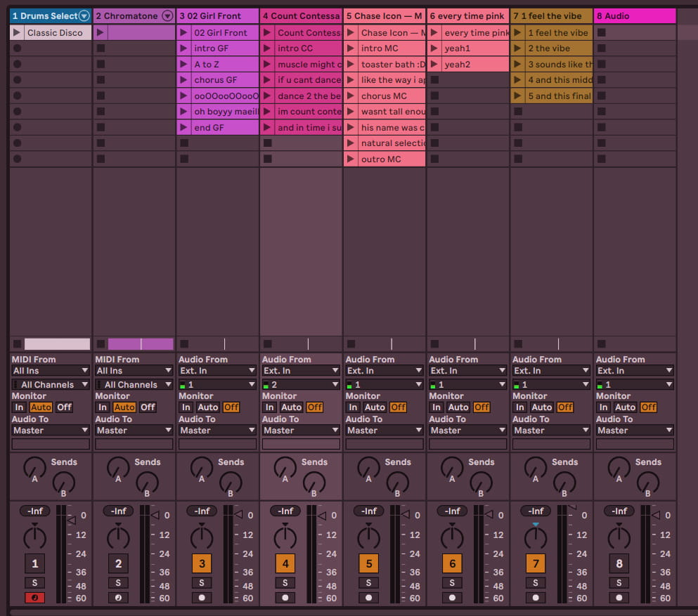Open track 8 Audio From Ext. In dropdown
The width and height of the screenshot is (698, 616).
coord(635,370)
